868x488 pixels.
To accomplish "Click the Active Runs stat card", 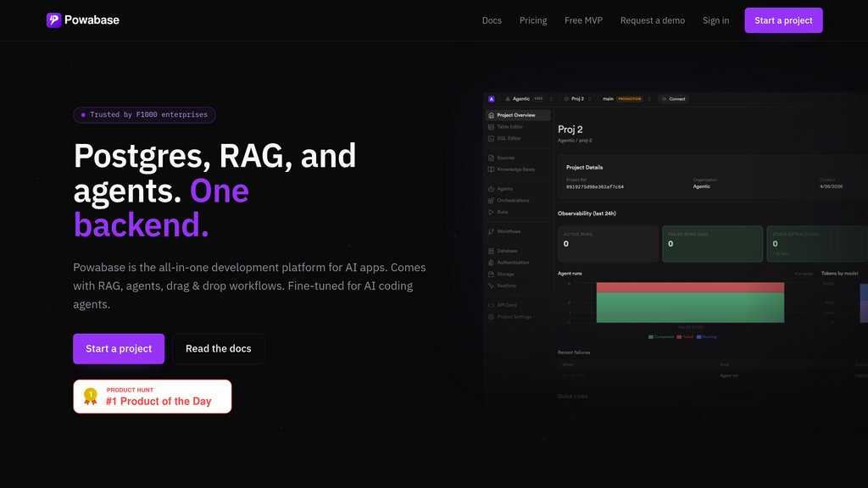I will 608,243.
